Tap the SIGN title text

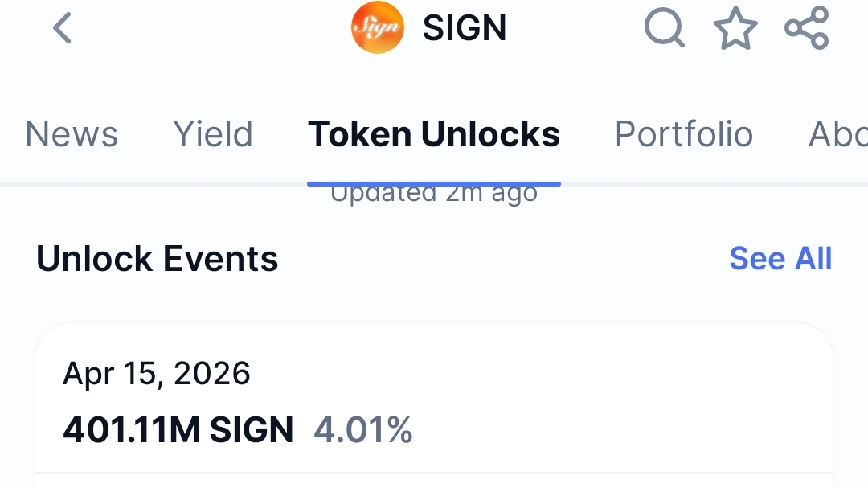coord(465,27)
